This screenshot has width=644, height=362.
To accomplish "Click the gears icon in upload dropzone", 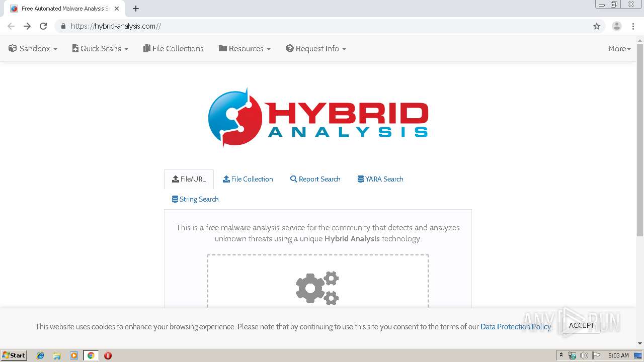I will click(x=317, y=288).
